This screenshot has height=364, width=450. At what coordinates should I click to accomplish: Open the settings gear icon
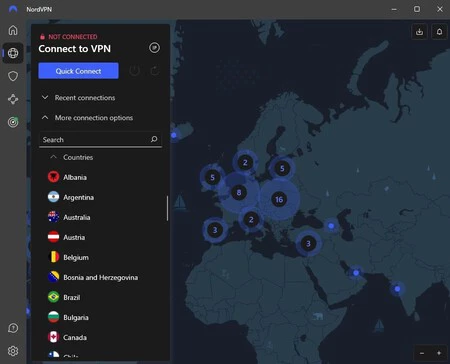click(13, 351)
